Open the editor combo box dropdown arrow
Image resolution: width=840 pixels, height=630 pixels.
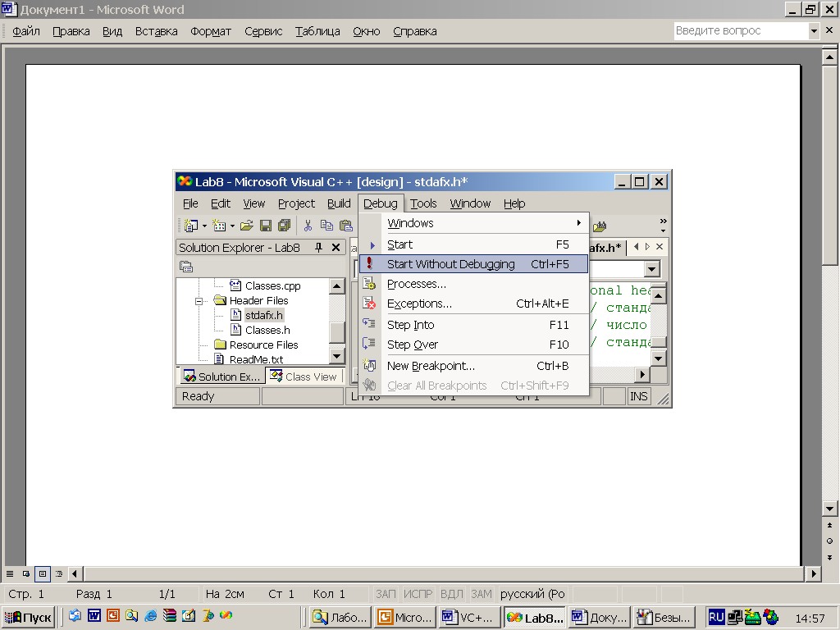click(651, 269)
